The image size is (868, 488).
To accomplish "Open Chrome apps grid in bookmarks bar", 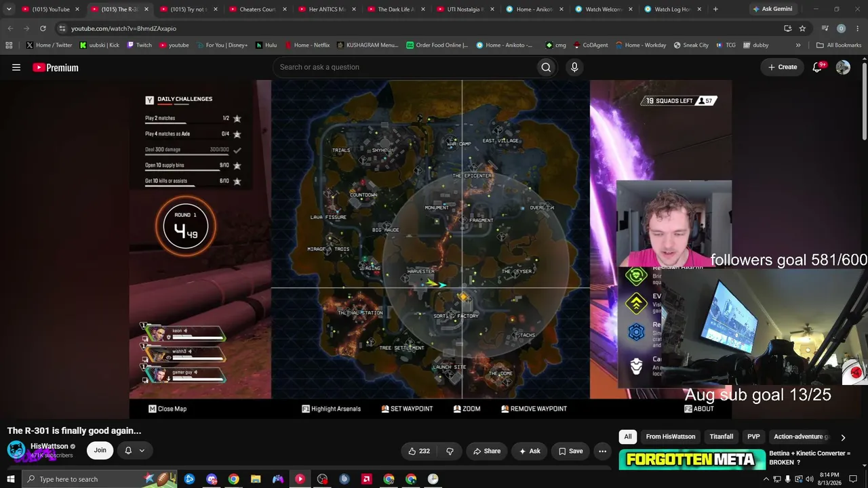I will pos(9,45).
